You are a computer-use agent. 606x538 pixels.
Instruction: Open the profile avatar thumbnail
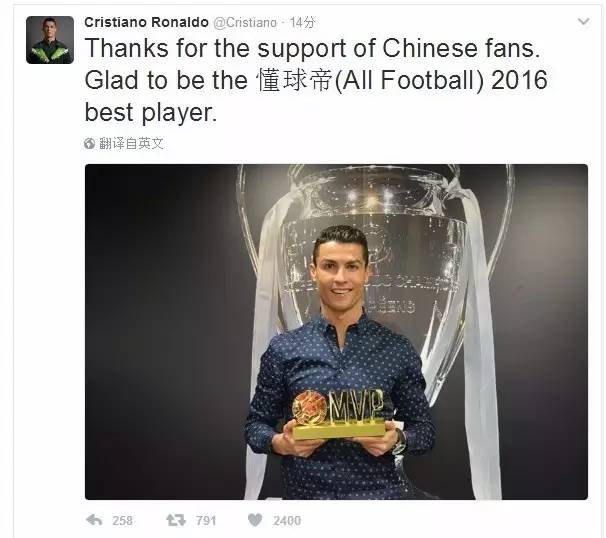50,40
